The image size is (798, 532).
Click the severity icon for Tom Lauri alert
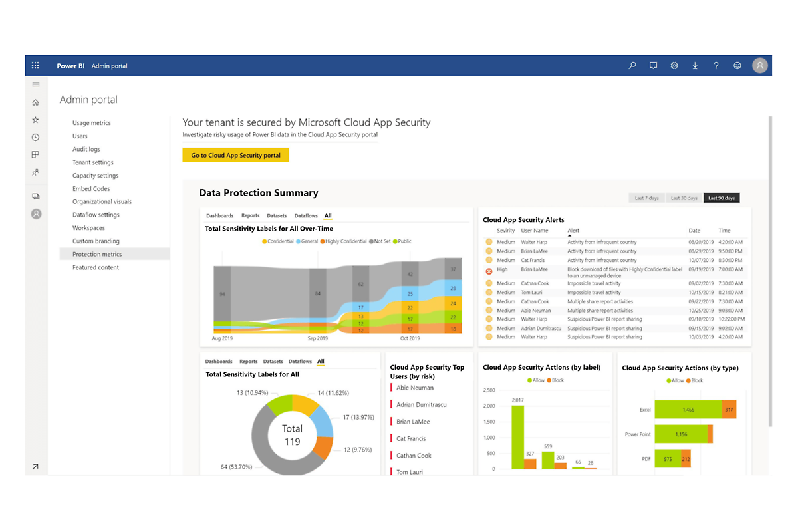coord(489,292)
